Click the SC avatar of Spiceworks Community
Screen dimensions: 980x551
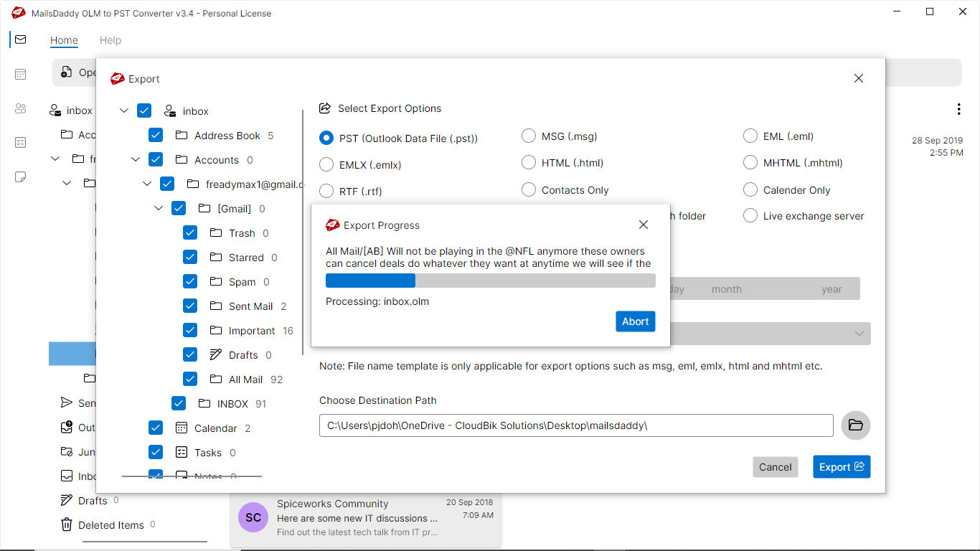point(253,517)
